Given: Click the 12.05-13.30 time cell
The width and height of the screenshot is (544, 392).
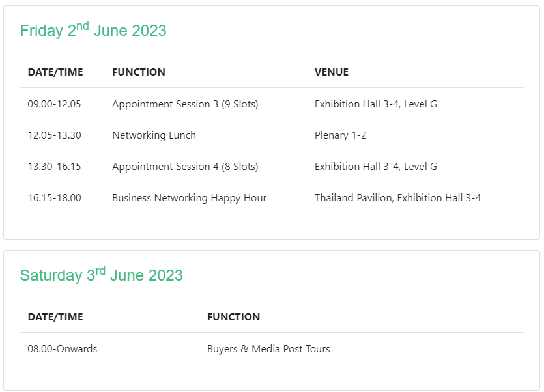Looking at the screenshot, I should pyautogui.click(x=55, y=135).
